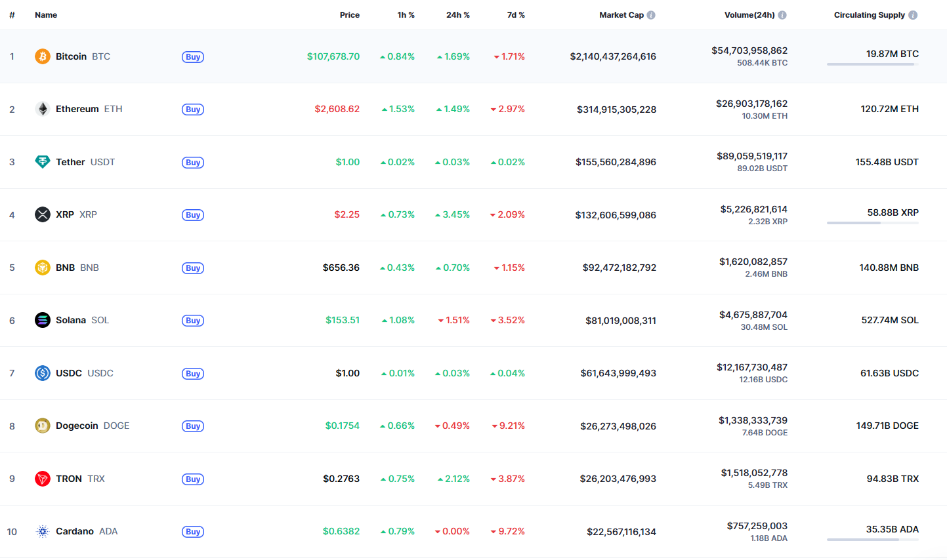This screenshot has width=947, height=560.
Task: Click the Buy button for BNB
Action: click(193, 268)
